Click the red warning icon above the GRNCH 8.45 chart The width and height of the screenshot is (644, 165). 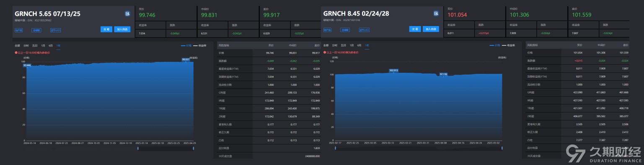(x=325, y=53)
